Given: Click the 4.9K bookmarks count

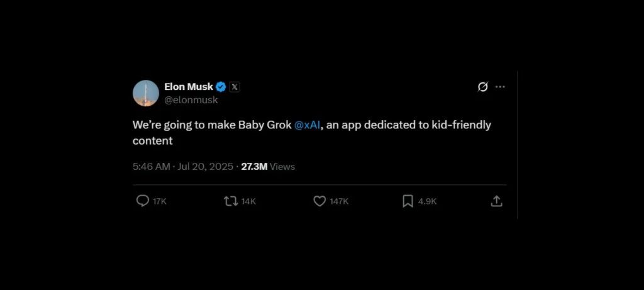Looking at the screenshot, I should coord(427,201).
